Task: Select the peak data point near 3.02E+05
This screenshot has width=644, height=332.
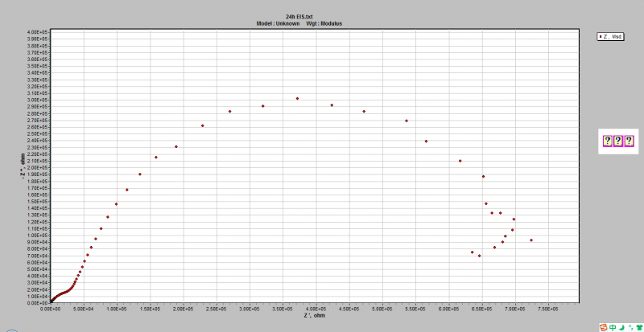Action: point(297,99)
